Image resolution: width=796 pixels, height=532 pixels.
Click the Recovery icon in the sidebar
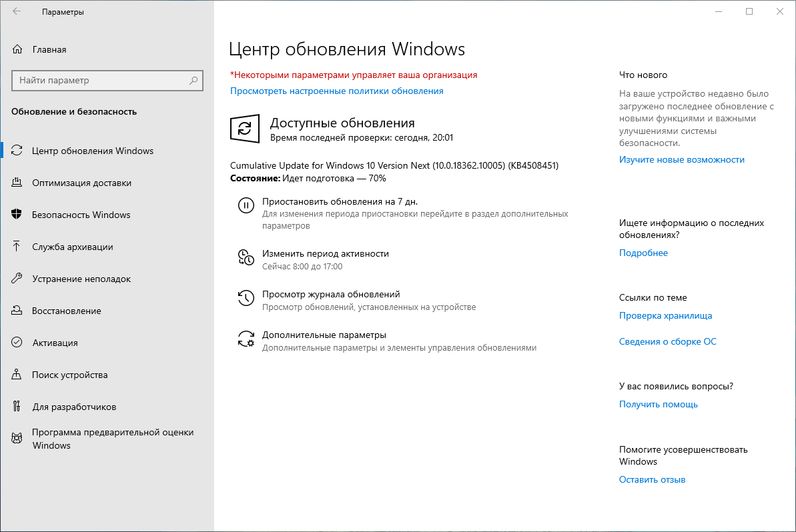[x=17, y=311]
